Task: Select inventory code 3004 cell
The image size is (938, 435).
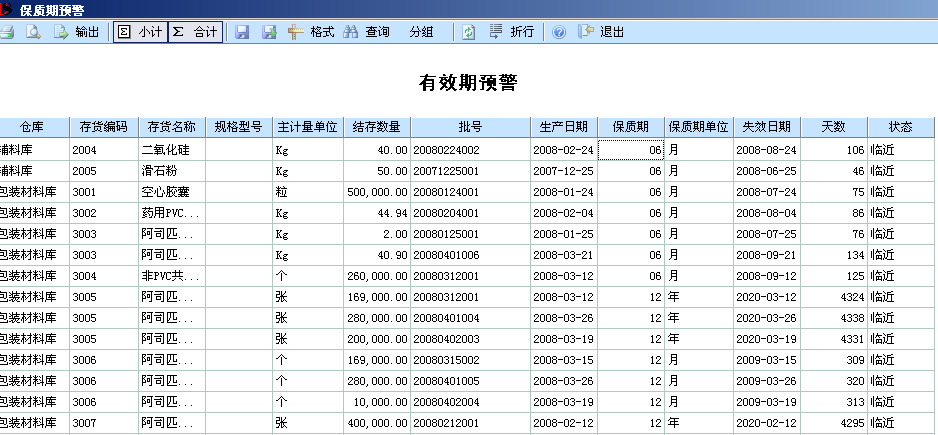Action: click(104, 276)
